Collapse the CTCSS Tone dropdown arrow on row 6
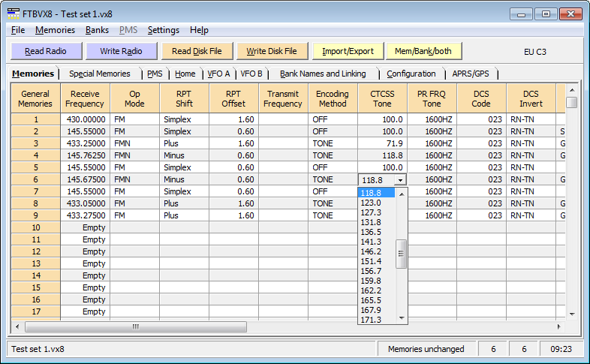Image resolution: width=590 pixels, height=364 pixels. point(400,180)
